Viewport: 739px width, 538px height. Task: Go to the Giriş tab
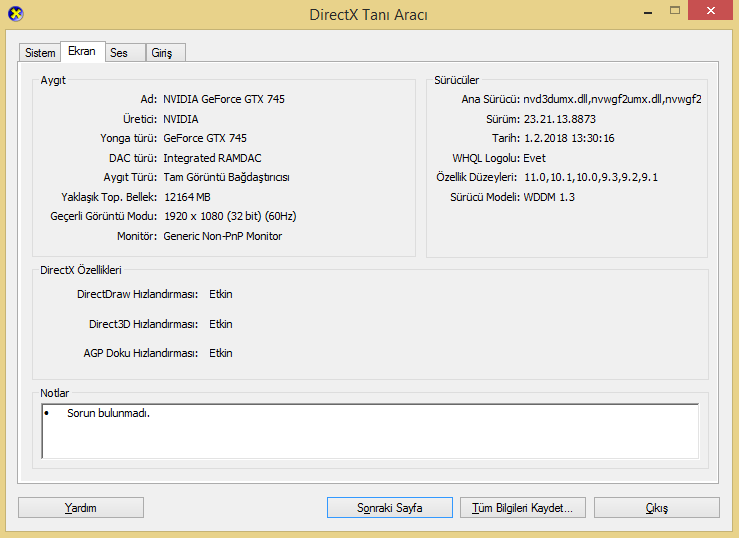pyautogui.click(x=165, y=53)
